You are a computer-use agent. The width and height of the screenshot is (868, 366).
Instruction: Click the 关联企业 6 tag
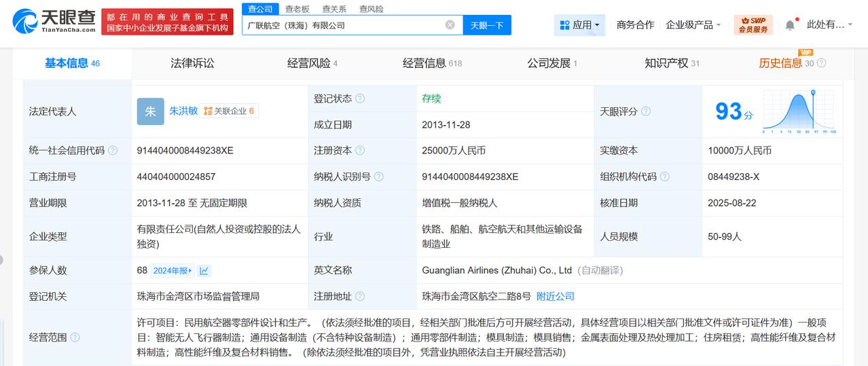pyautogui.click(x=229, y=111)
